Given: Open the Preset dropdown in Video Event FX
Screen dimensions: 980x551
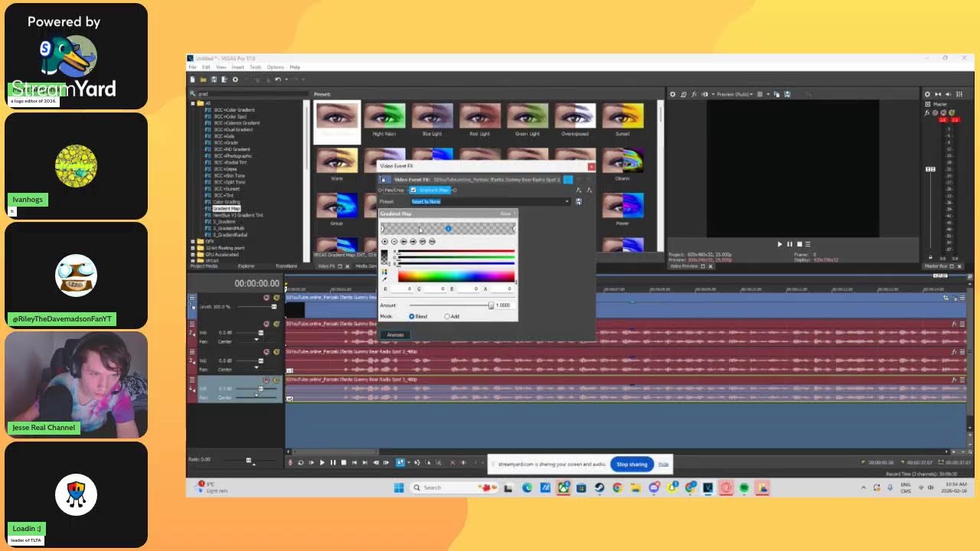Looking at the screenshot, I should [x=567, y=201].
